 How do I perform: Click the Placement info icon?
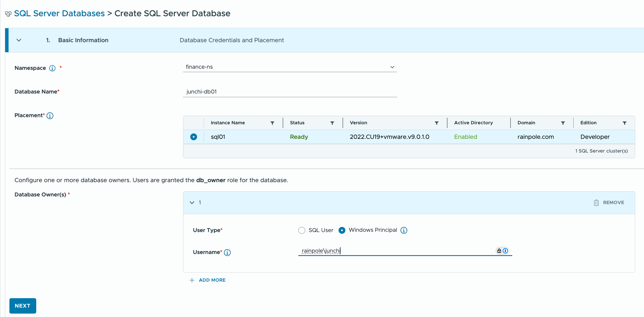click(x=50, y=116)
